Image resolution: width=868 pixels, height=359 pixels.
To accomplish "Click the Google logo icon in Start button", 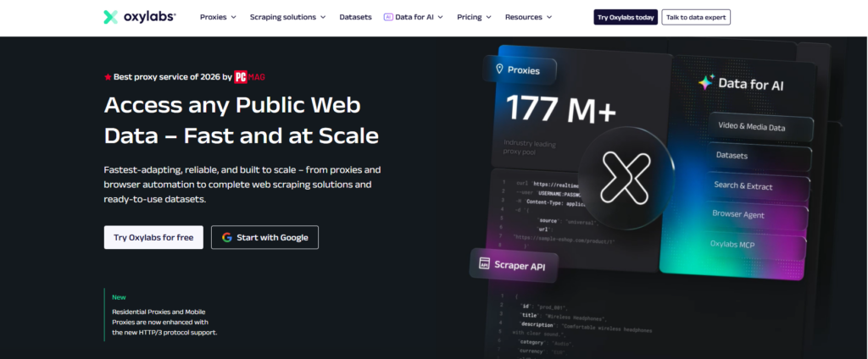I will (x=227, y=237).
